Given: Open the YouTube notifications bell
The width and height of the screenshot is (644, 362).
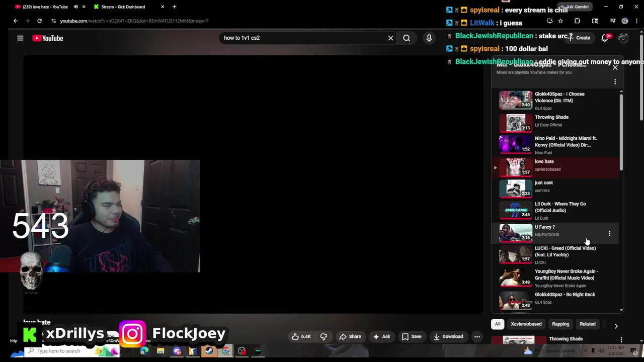Looking at the screenshot, I should (605, 38).
